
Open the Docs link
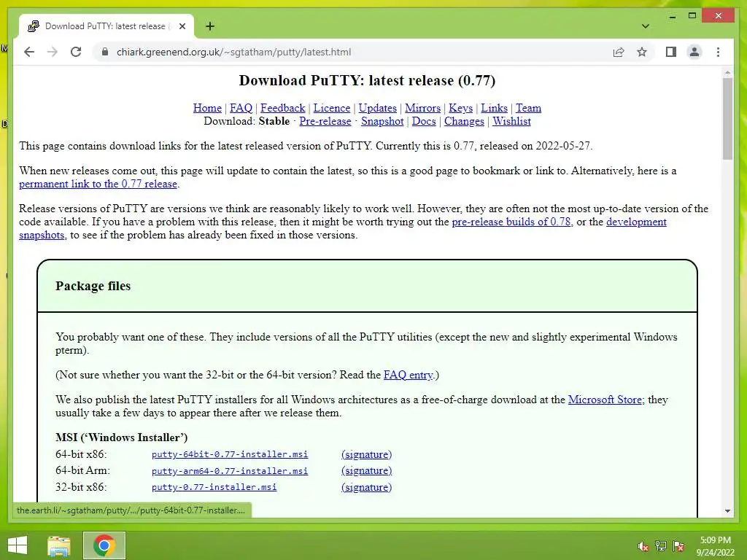tap(424, 122)
